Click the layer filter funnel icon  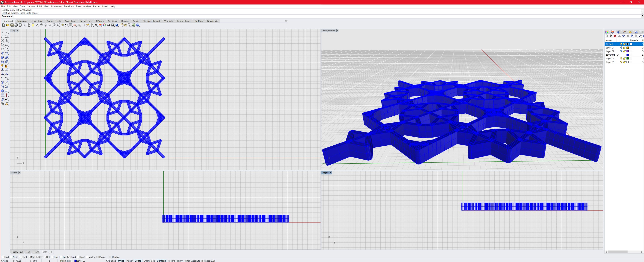coord(632,36)
